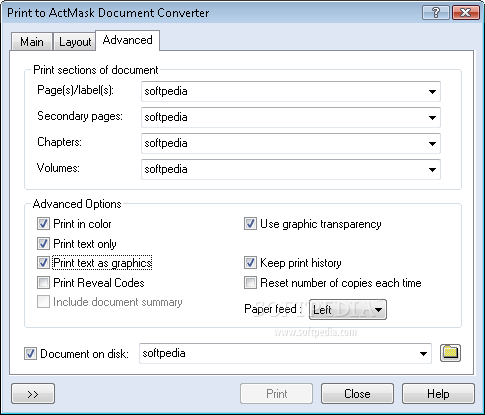The height and width of the screenshot is (415, 485).
Task: Check Reset number of copies each time
Action: pyautogui.click(x=250, y=283)
